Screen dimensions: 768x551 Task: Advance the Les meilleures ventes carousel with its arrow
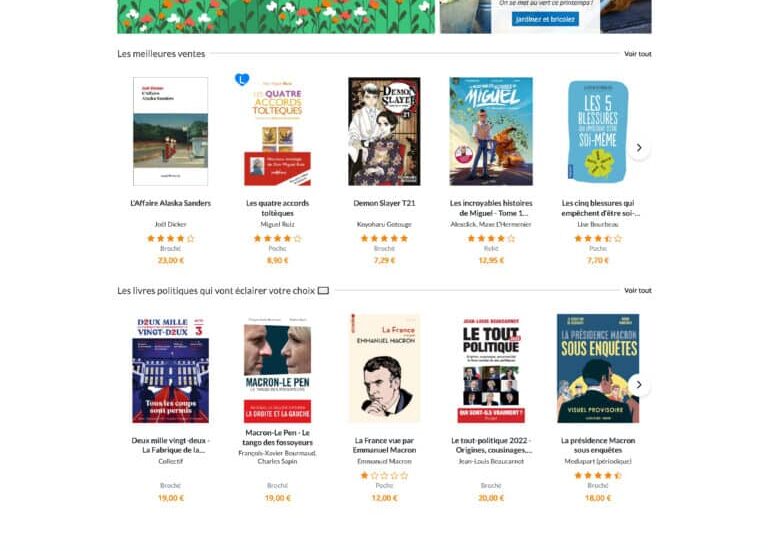coord(639,147)
